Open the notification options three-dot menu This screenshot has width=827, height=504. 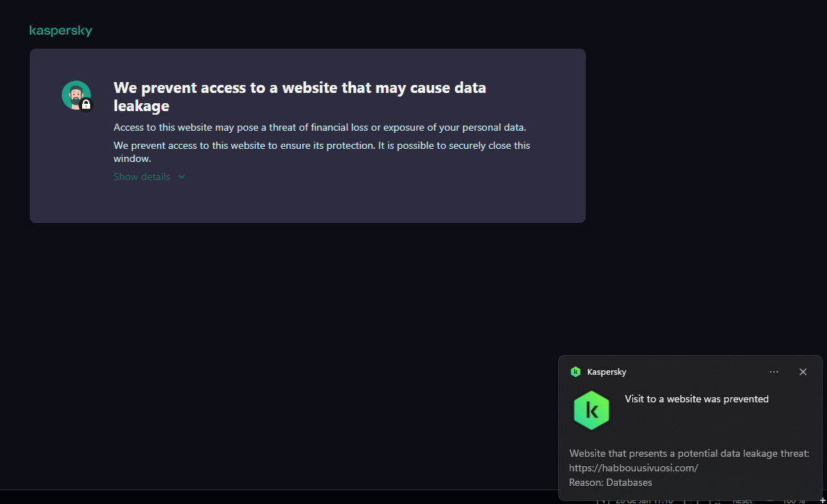[774, 372]
